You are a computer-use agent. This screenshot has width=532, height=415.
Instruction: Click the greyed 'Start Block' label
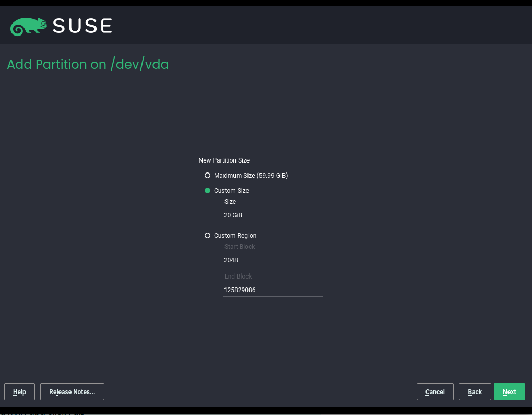click(240, 247)
